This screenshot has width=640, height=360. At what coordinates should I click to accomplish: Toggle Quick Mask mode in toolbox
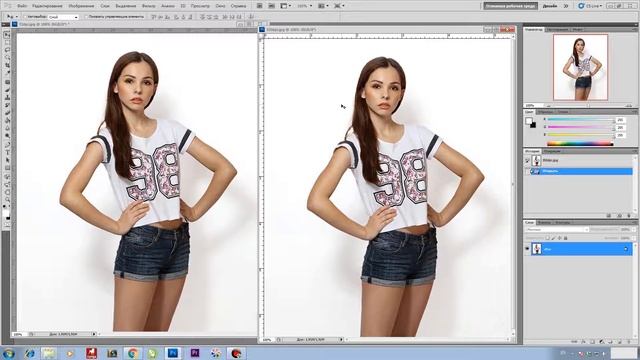7,225
